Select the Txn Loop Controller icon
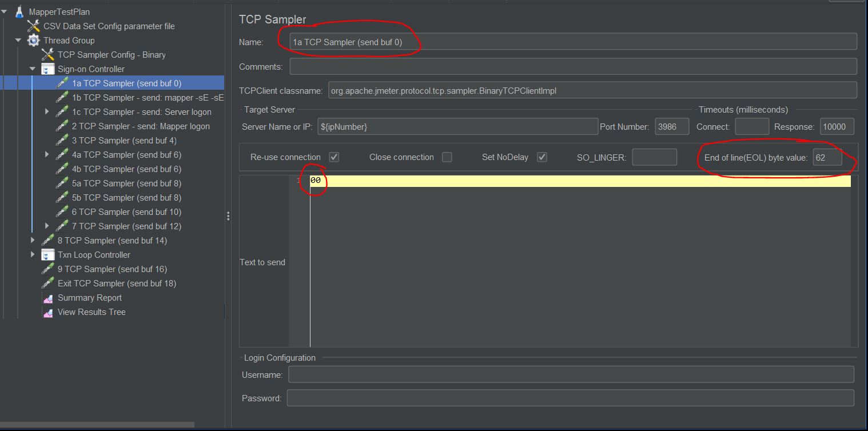The image size is (868, 431). click(47, 254)
